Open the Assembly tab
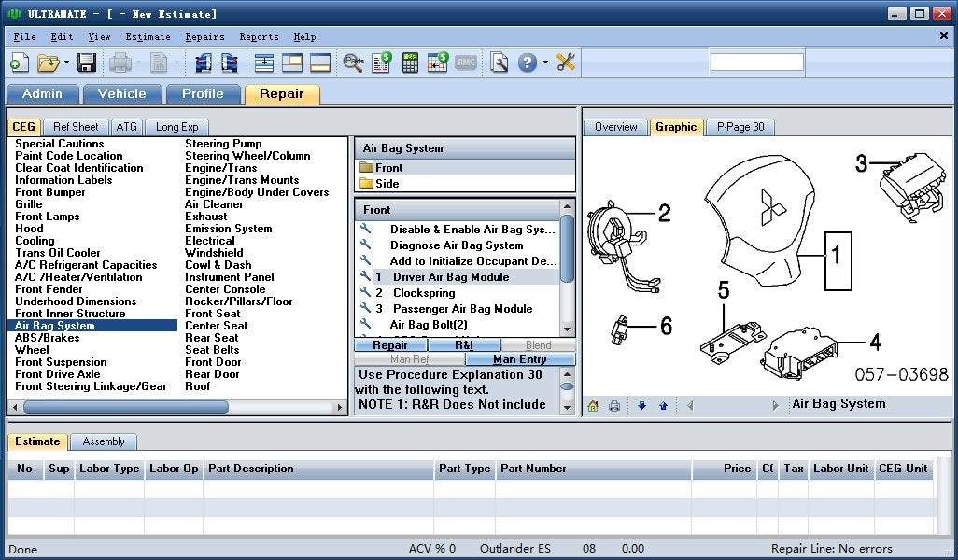The height and width of the screenshot is (560, 958). tap(104, 441)
